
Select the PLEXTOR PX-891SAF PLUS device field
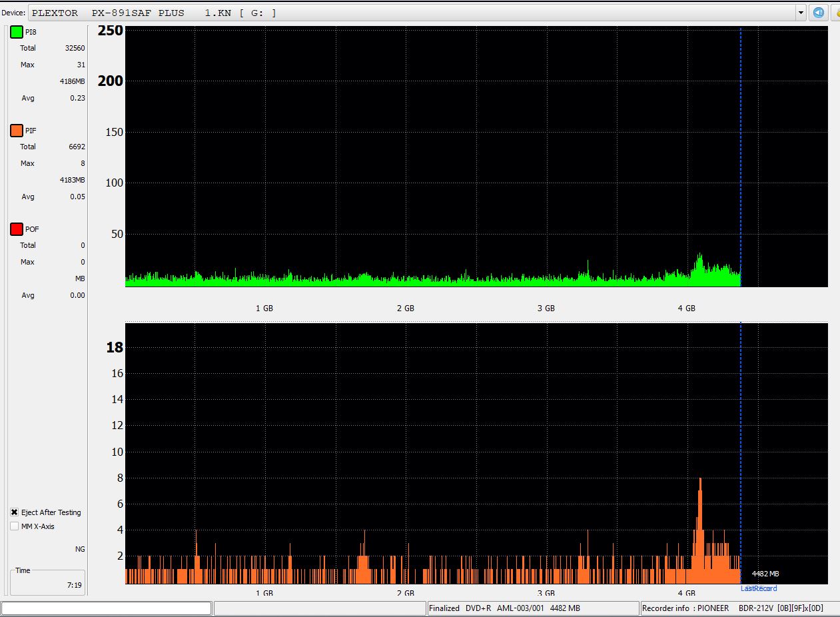(413, 13)
